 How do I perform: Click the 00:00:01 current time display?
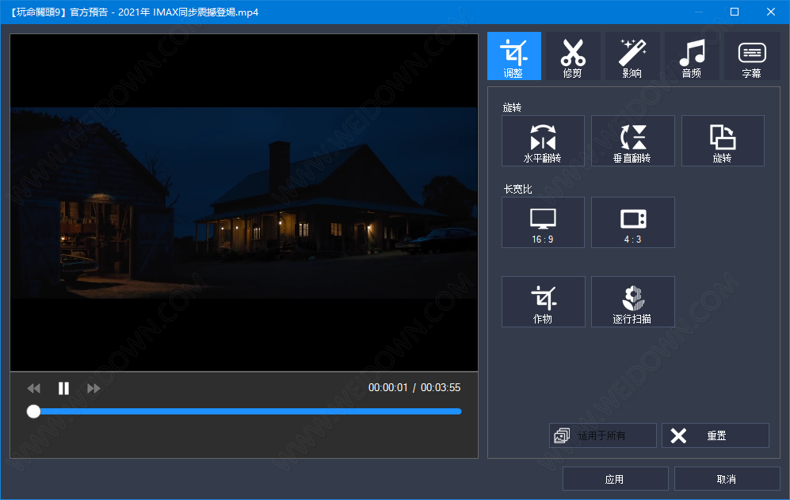pos(388,388)
